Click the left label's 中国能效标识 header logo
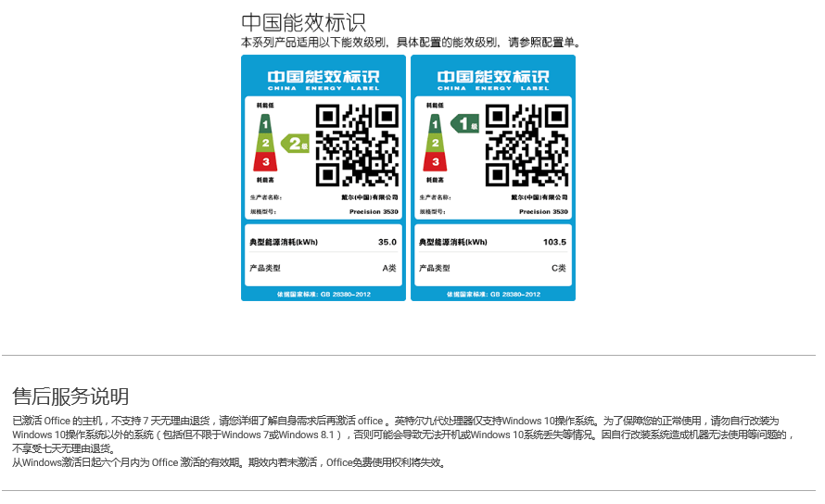Image resolution: width=825 pixels, height=504 pixels. [324, 78]
